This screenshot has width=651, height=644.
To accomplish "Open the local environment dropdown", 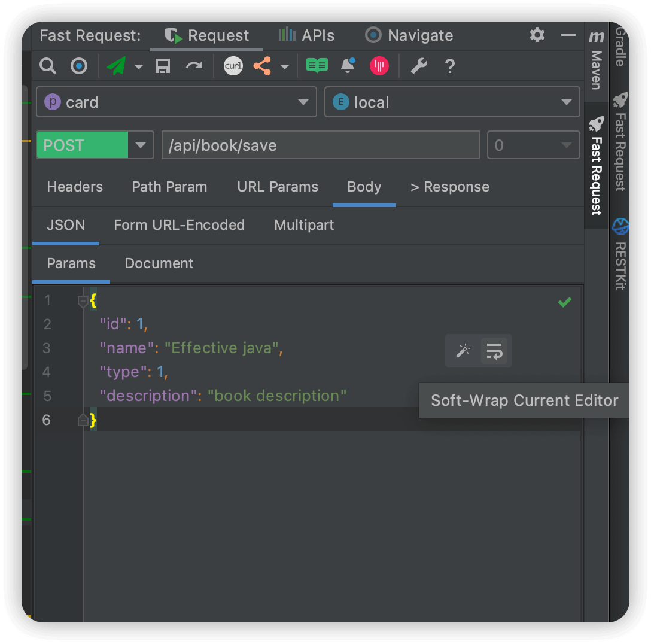I will pos(452,102).
